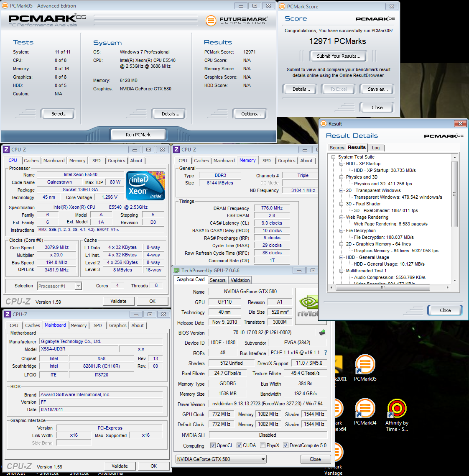Click the scroll down arrow in Result Details
The image size is (469, 476).
pyautogui.click(x=454, y=281)
